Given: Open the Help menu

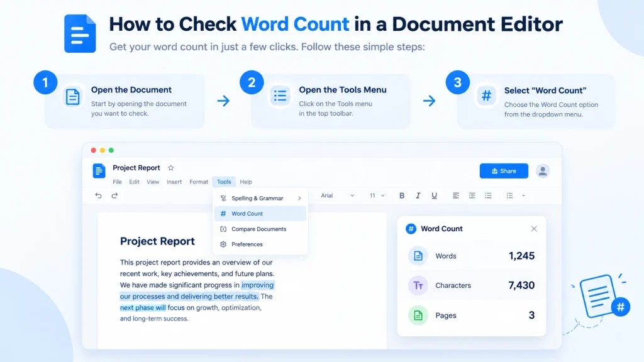Looking at the screenshot, I should (x=246, y=182).
